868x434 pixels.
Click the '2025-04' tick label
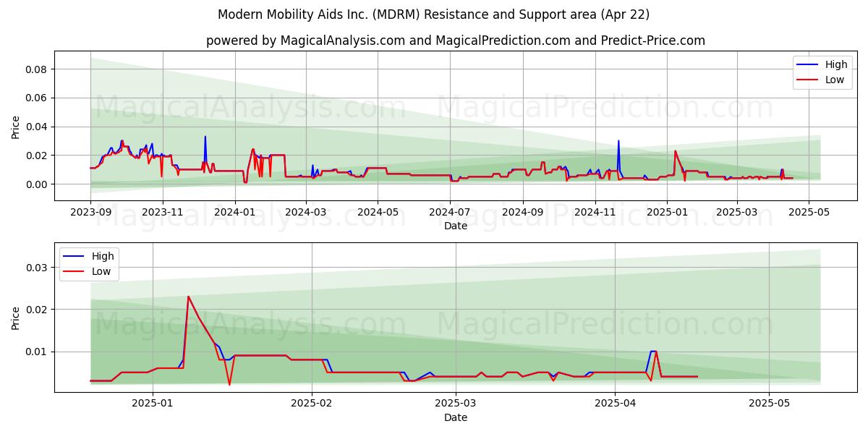click(615, 404)
